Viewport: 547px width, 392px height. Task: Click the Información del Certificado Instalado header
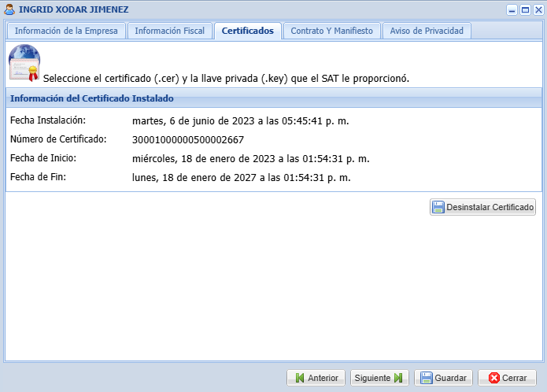point(92,98)
